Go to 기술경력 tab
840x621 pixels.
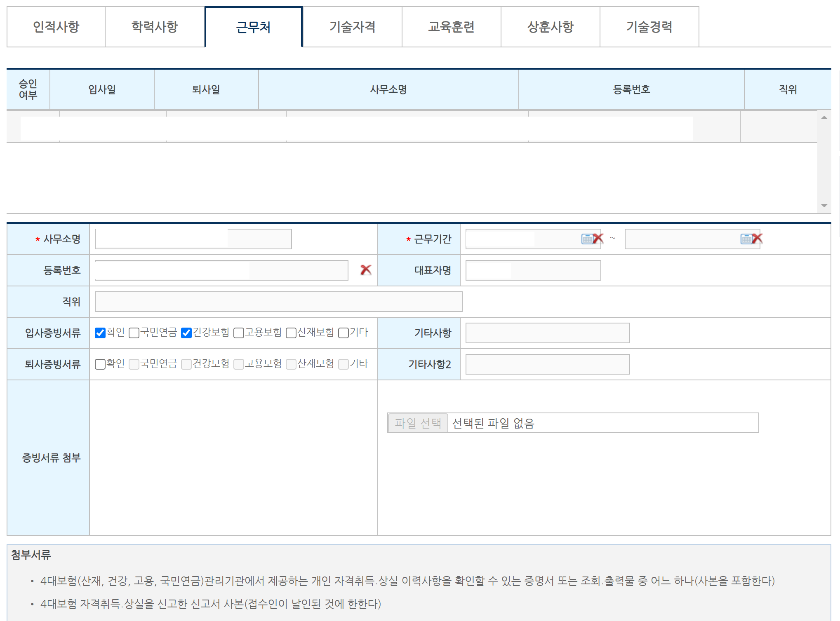[649, 27]
